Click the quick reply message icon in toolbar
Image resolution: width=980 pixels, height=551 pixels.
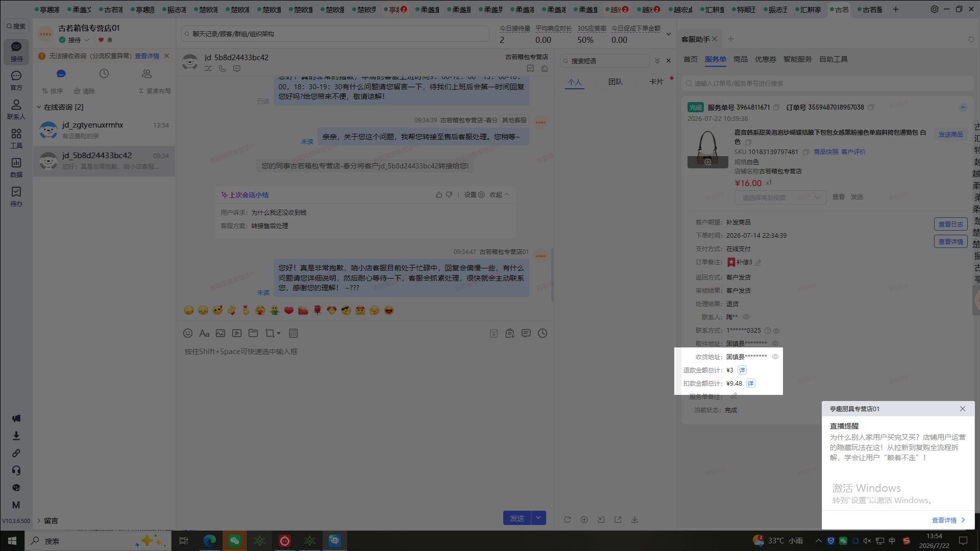(526, 333)
